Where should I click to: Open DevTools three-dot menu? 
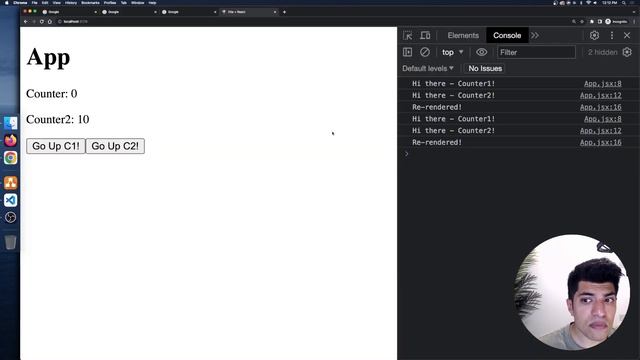coord(611,36)
